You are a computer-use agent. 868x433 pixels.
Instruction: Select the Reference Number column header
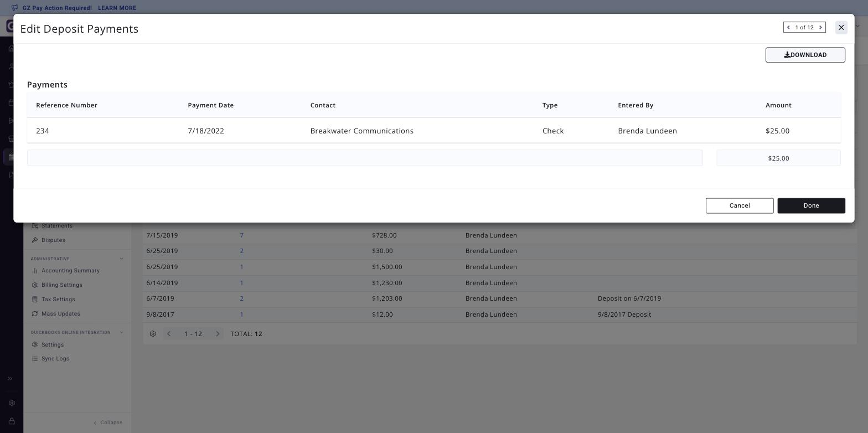click(66, 105)
